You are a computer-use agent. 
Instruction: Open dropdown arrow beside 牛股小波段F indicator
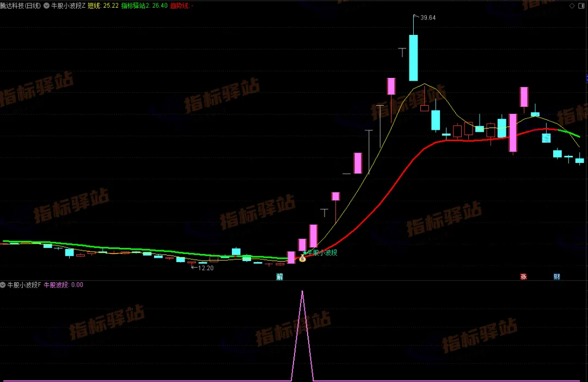pyautogui.click(x=3, y=285)
